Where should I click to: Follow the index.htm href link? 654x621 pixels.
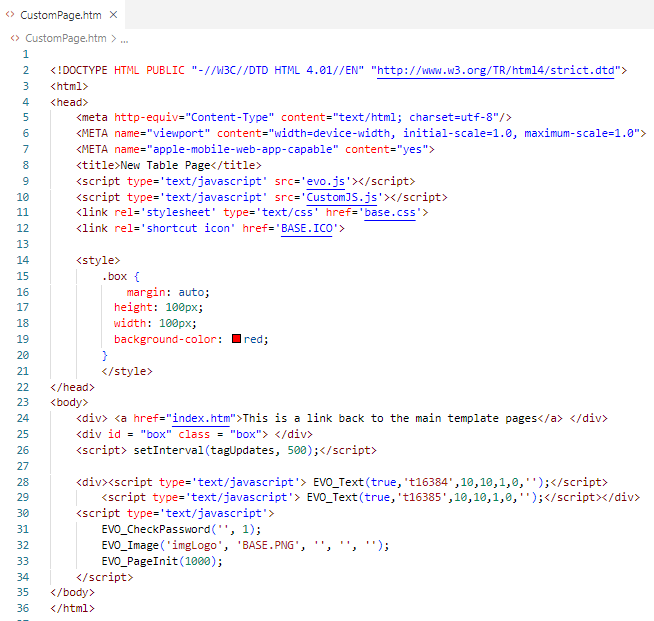coord(201,418)
